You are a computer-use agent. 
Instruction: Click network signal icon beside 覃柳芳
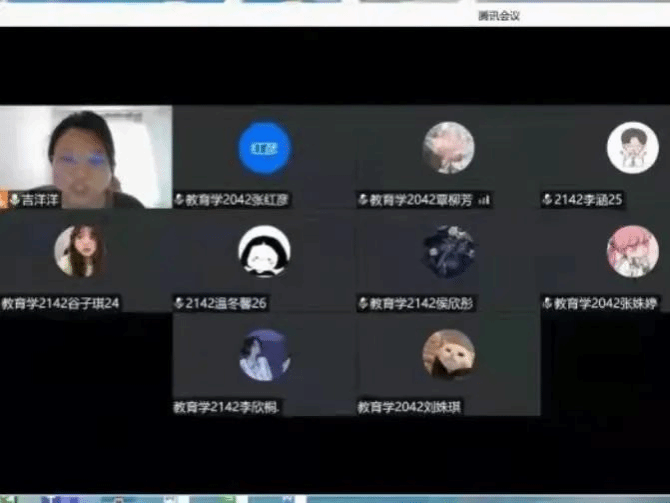coord(484,200)
